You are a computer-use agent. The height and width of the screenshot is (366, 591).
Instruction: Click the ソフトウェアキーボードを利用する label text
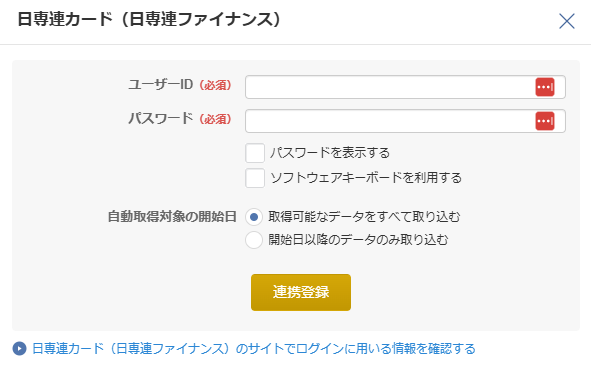366,178
